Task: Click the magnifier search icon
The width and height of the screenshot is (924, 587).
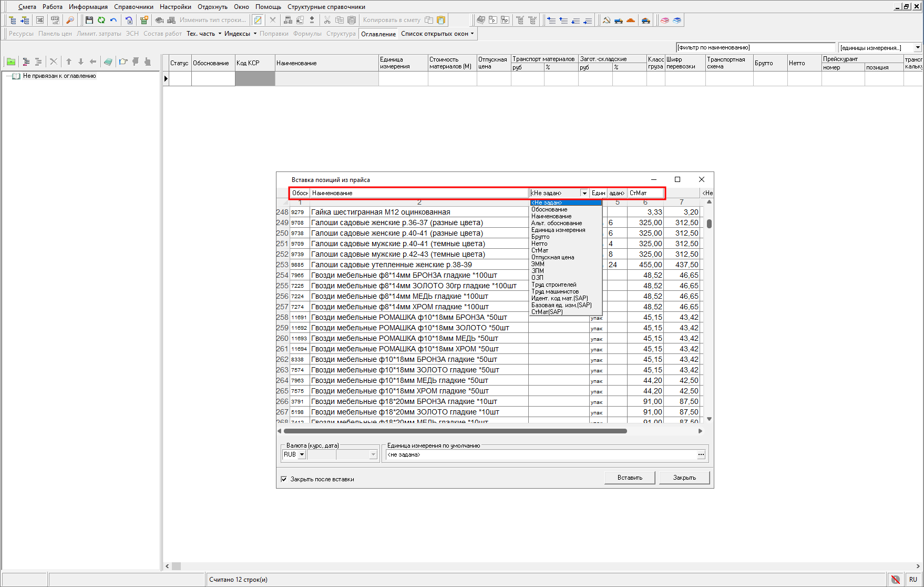Action: (x=70, y=20)
